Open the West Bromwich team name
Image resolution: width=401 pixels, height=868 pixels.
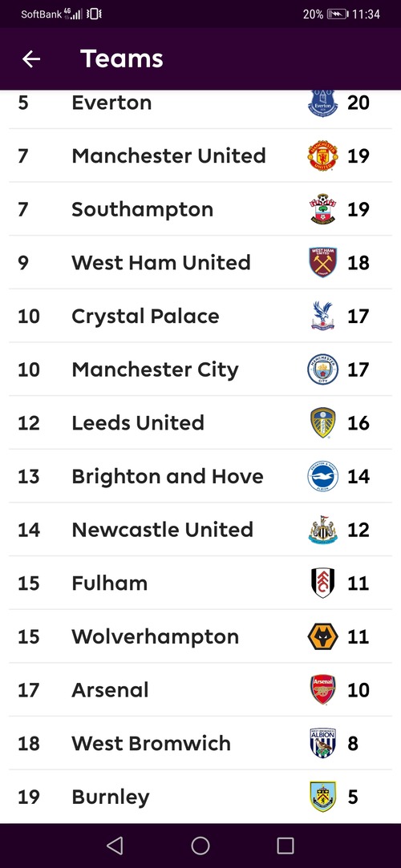click(152, 744)
